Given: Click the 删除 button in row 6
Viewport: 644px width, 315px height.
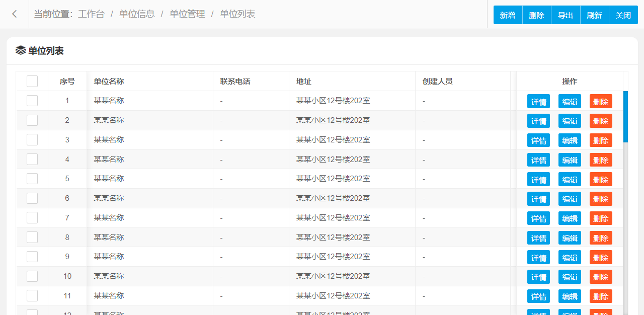Looking at the screenshot, I should coord(601,199).
